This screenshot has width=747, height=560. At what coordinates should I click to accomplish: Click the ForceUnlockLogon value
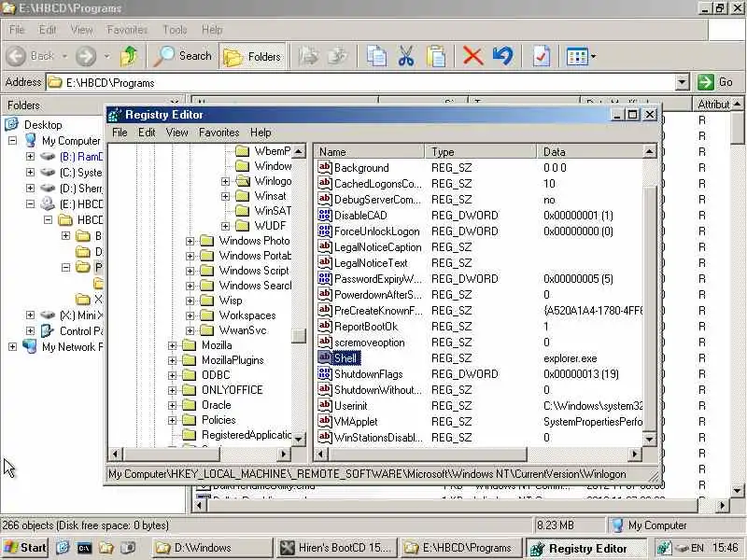click(x=377, y=231)
